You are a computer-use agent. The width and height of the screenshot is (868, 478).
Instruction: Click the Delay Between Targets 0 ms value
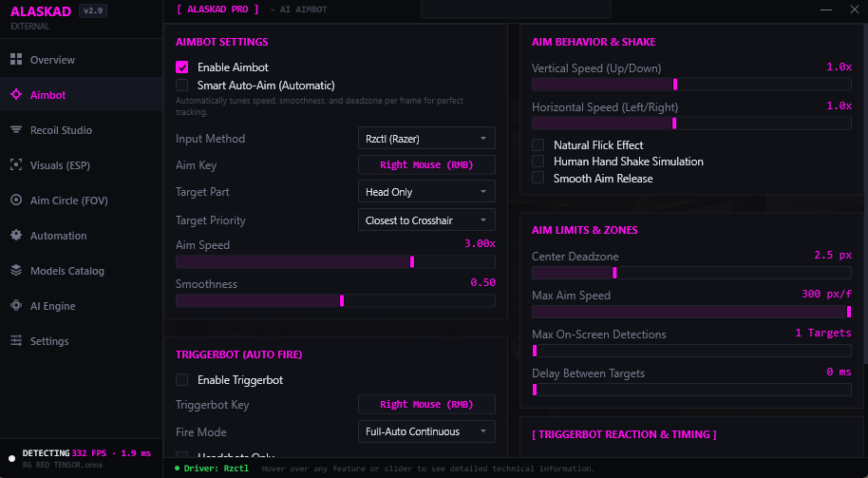(x=839, y=372)
